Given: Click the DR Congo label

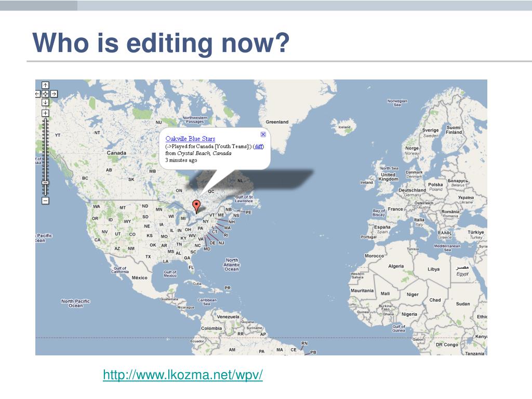Looking at the screenshot, I should (447, 344).
